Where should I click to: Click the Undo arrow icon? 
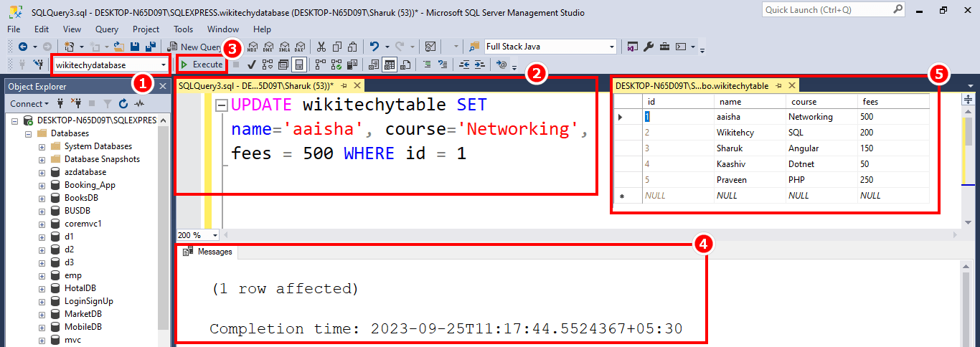click(374, 47)
